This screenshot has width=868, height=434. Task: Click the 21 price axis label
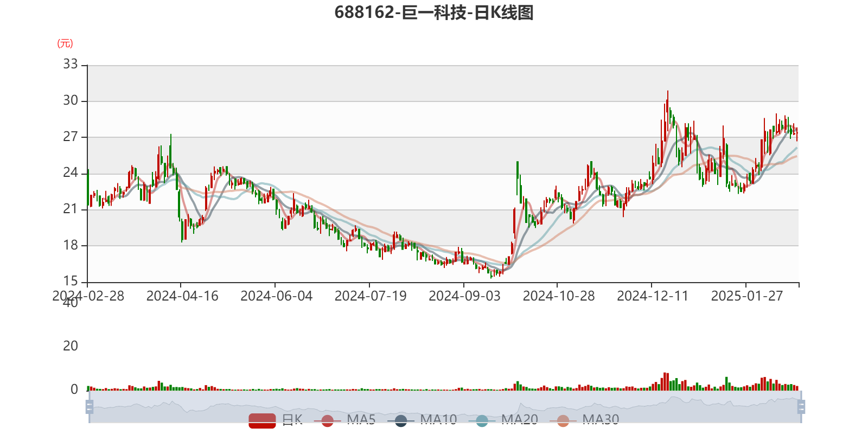click(x=71, y=209)
